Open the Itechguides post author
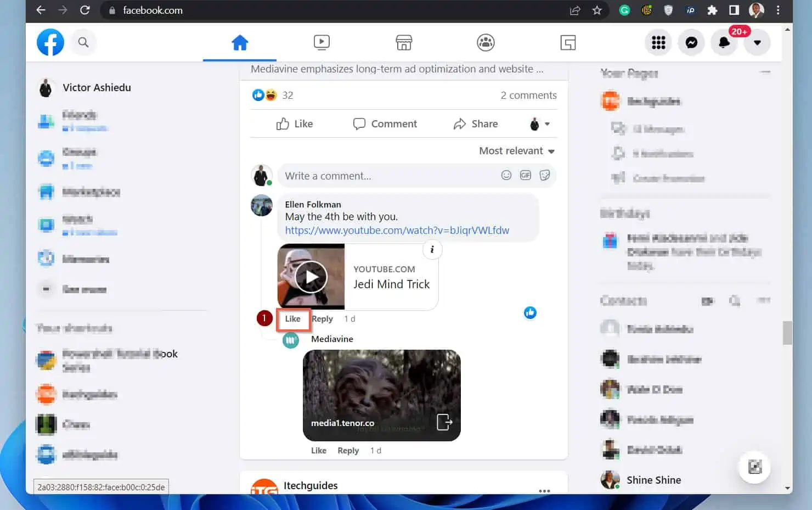This screenshot has width=812, height=510. pyautogui.click(x=311, y=485)
